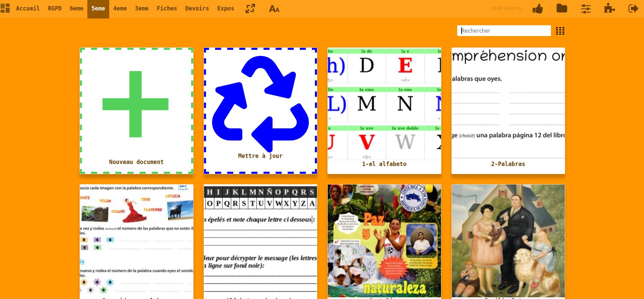Click the Mettre à jour recycle card
This screenshot has height=299, width=644.
(x=260, y=111)
